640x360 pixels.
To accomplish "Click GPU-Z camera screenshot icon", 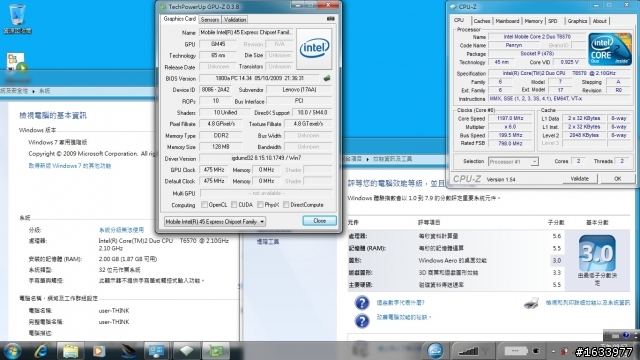I will [331, 19].
